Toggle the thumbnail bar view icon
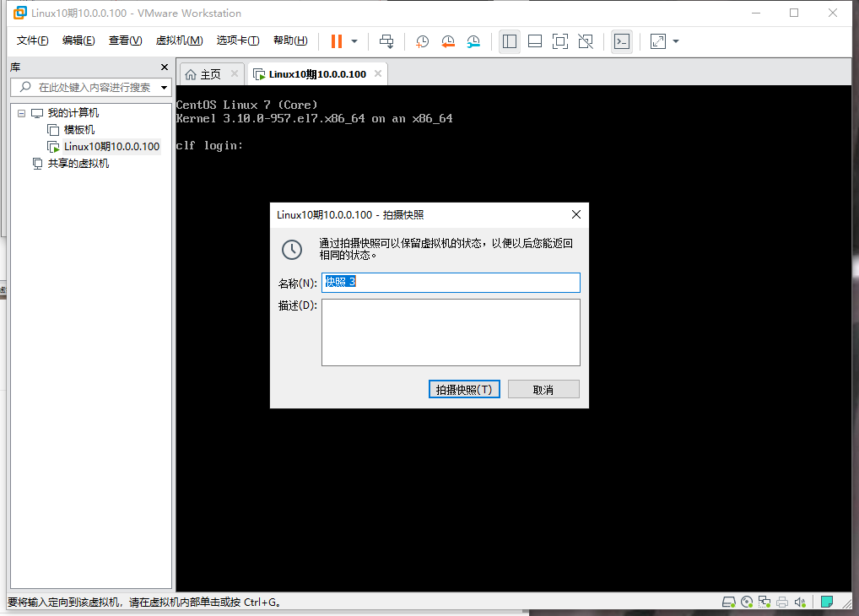The height and width of the screenshot is (616, 859). (x=535, y=41)
